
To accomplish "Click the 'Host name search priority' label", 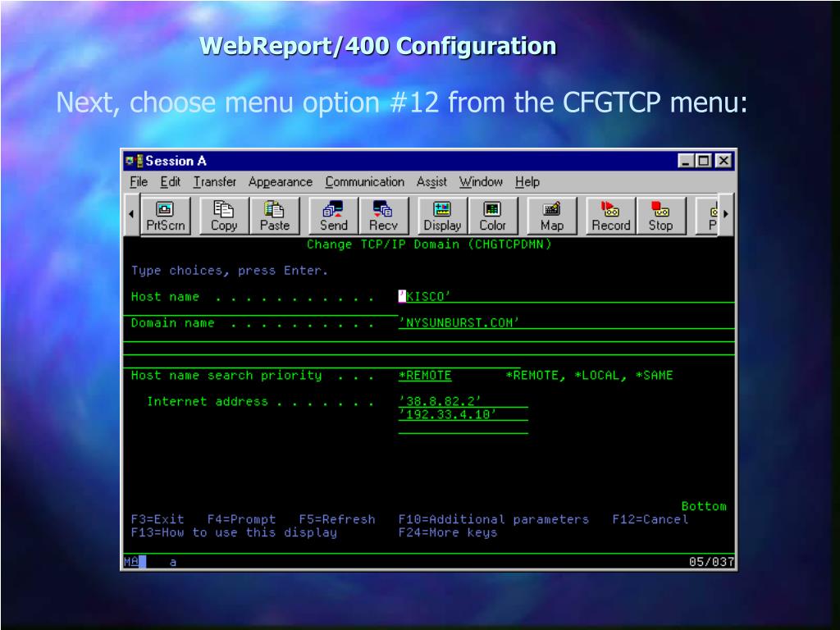I will pyautogui.click(x=226, y=376).
